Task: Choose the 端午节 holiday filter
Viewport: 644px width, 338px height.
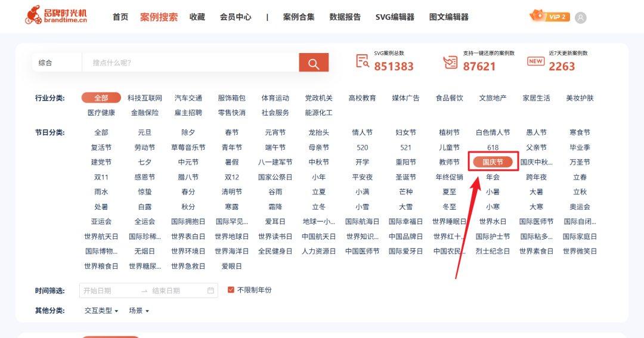Action: click(x=275, y=147)
